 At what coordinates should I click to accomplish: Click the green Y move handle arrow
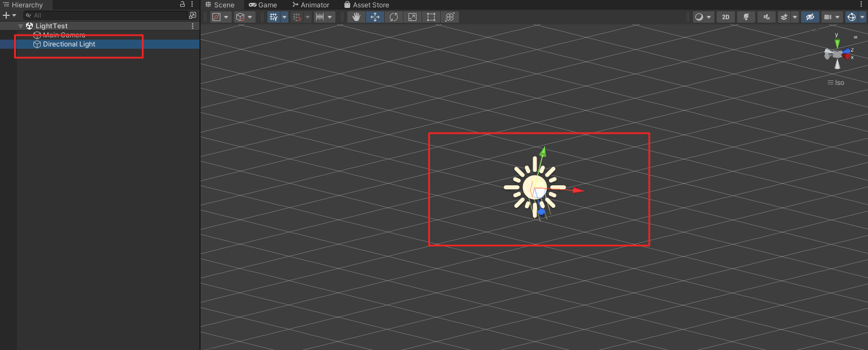click(x=543, y=151)
